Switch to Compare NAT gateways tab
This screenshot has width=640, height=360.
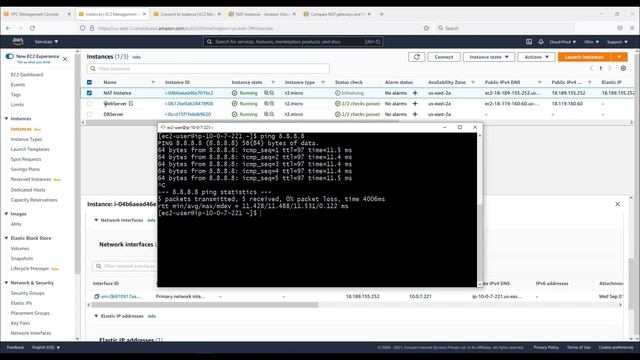[337, 14]
